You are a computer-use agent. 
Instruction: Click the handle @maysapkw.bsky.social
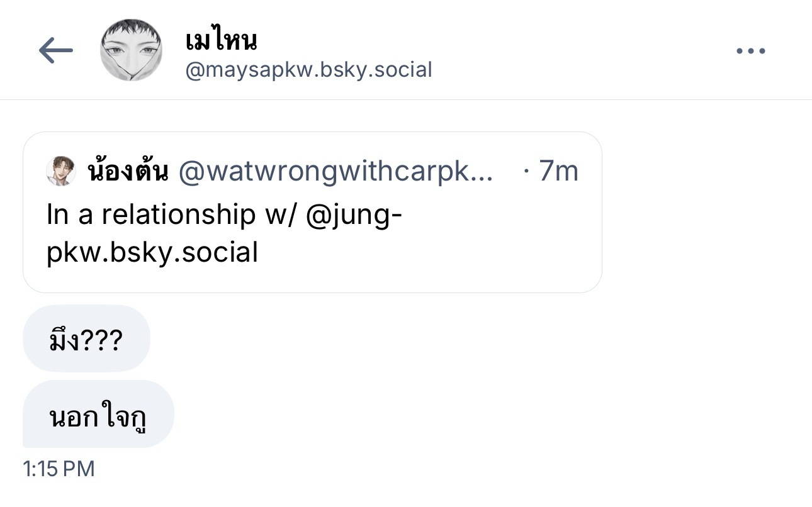(308, 69)
